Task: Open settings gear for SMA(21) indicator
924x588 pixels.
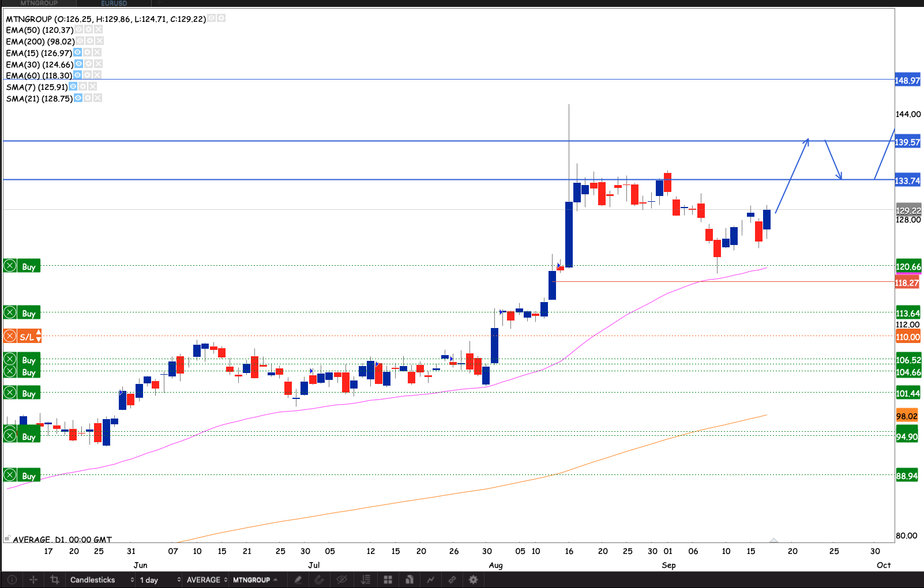Action: (88, 98)
